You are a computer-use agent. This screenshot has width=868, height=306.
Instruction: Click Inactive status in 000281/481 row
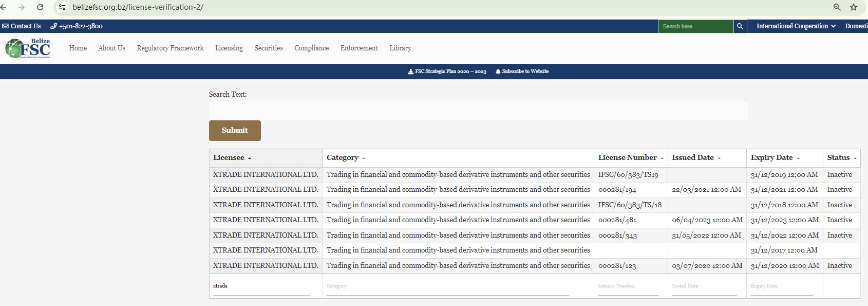840,220
